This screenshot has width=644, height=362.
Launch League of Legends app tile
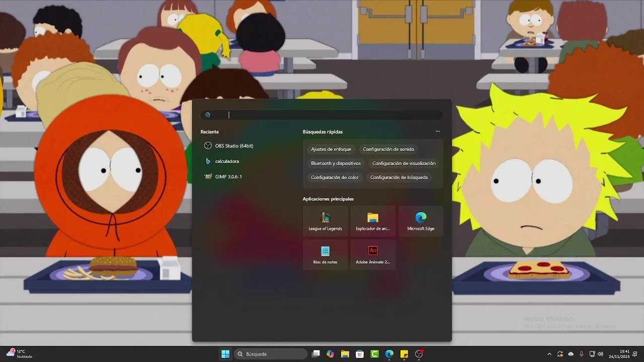[325, 221]
